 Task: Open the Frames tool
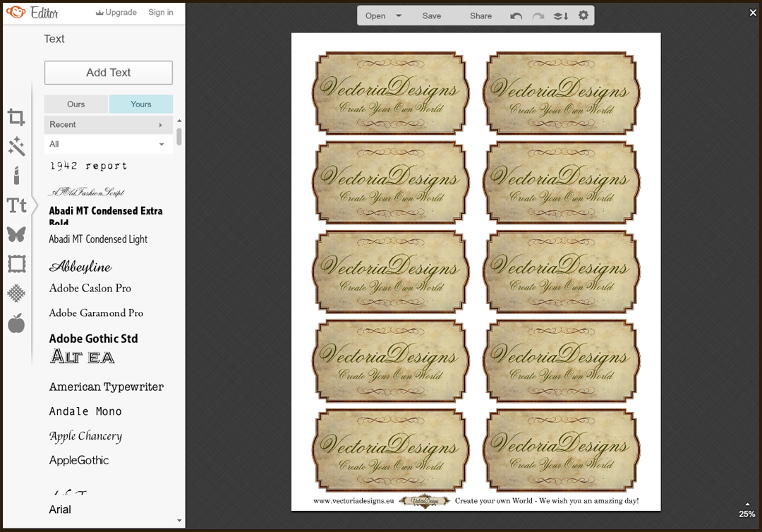[x=16, y=264]
